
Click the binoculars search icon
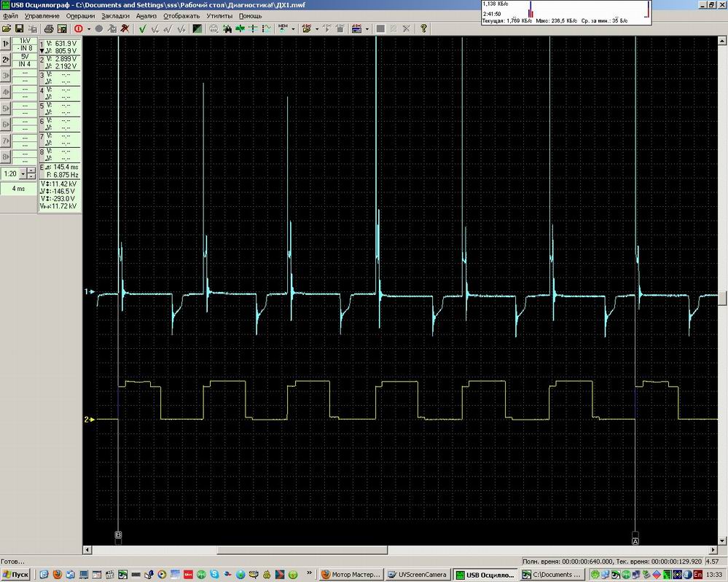pos(227,29)
